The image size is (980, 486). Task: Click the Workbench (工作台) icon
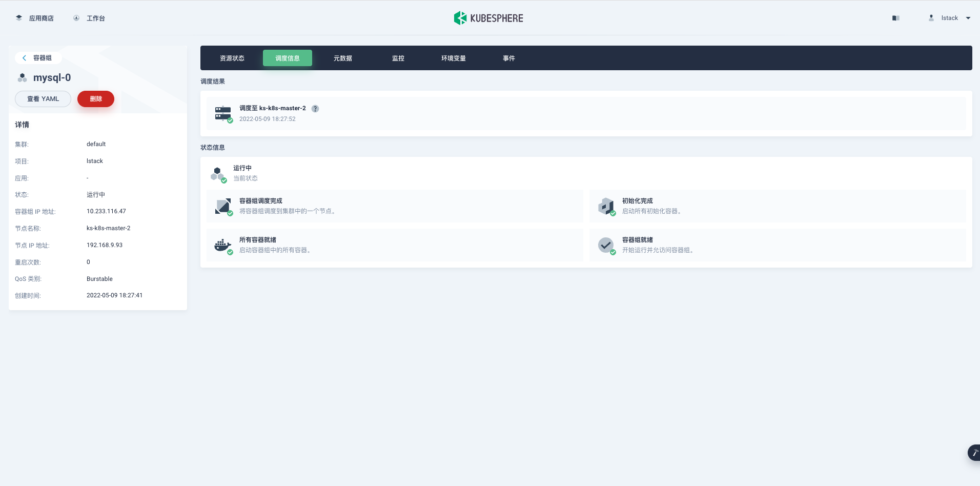coord(76,18)
